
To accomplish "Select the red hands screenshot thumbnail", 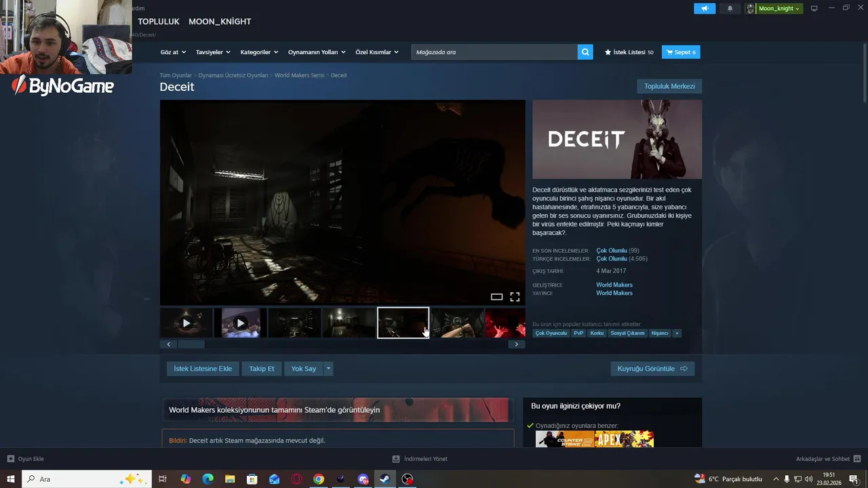I will (x=505, y=323).
